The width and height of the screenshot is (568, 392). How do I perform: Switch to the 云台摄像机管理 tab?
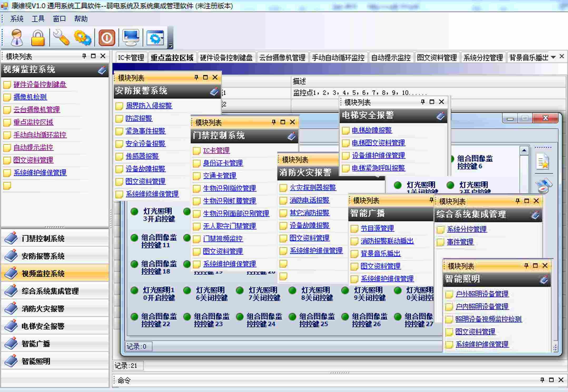coord(282,58)
